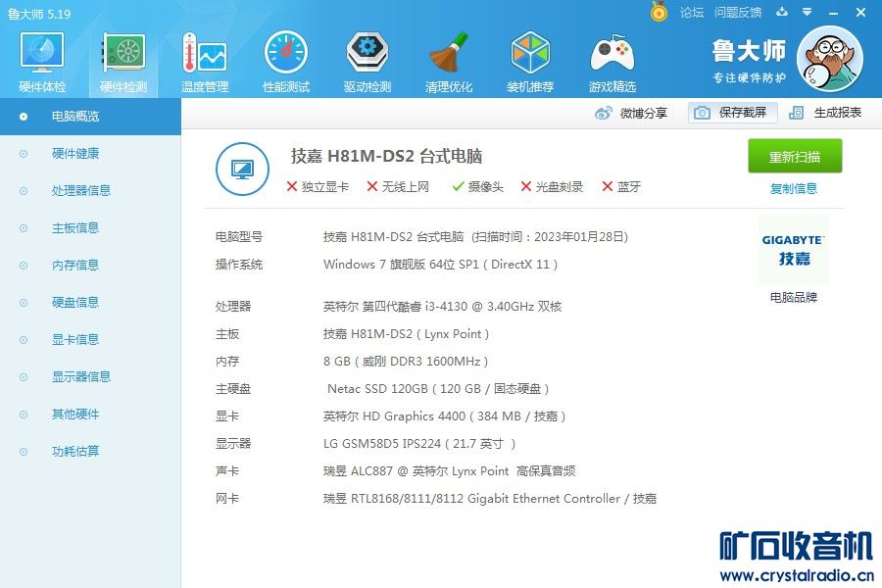This screenshot has width=882, height=588.
Task: Click the 复制信息 link
Action: tap(793, 188)
